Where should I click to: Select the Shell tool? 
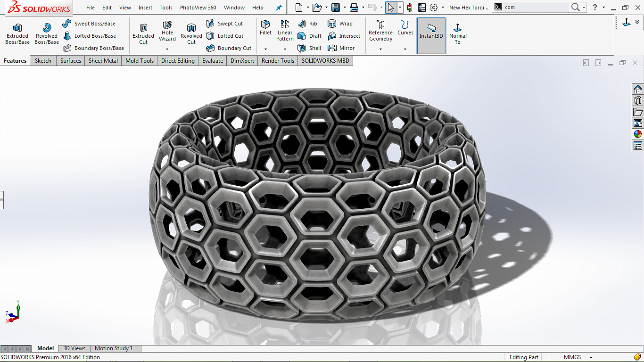click(309, 48)
